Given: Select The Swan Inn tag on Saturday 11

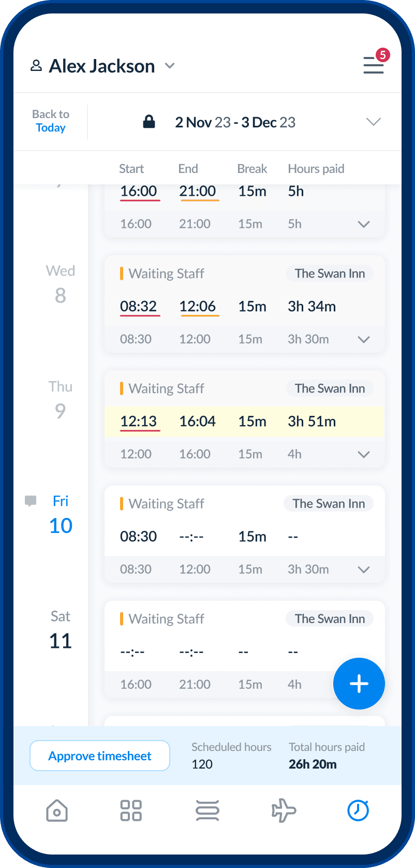Looking at the screenshot, I should (x=330, y=618).
